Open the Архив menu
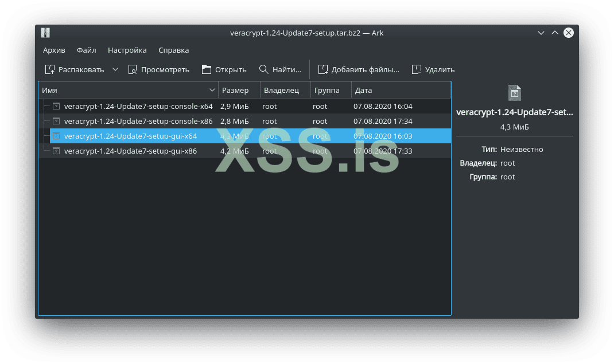 pos(54,50)
